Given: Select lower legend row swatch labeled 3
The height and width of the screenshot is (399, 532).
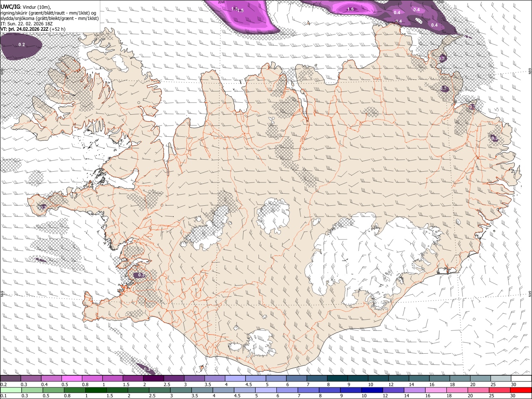Looking at the screenshot, I should pyautogui.click(x=181, y=390).
